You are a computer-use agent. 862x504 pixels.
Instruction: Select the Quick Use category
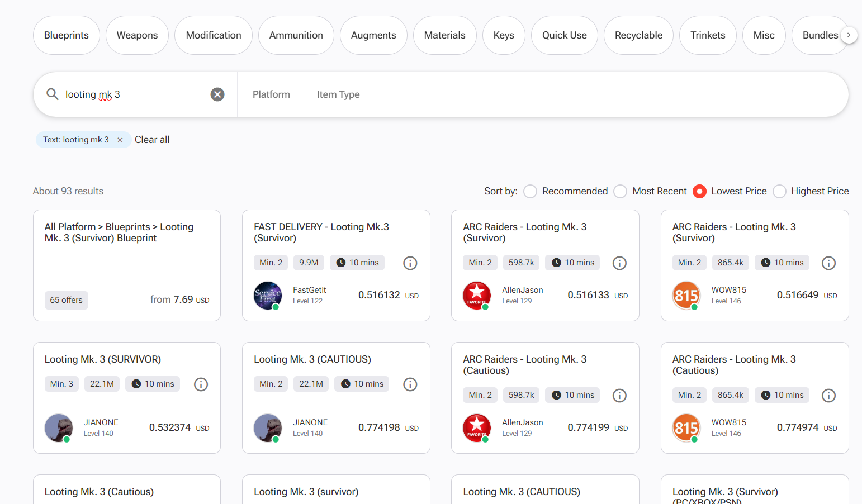(x=565, y=35)
